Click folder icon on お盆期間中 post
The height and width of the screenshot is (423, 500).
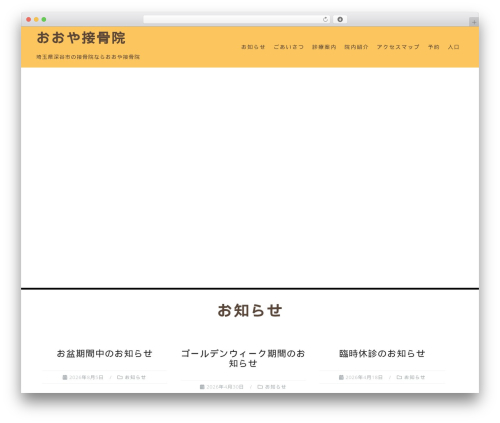[120, 377]
